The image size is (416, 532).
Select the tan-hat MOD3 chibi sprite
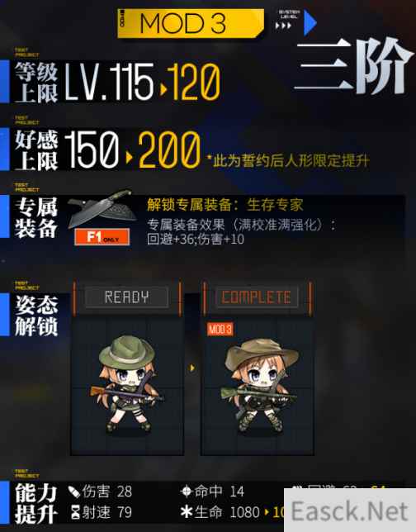(259, 385)
